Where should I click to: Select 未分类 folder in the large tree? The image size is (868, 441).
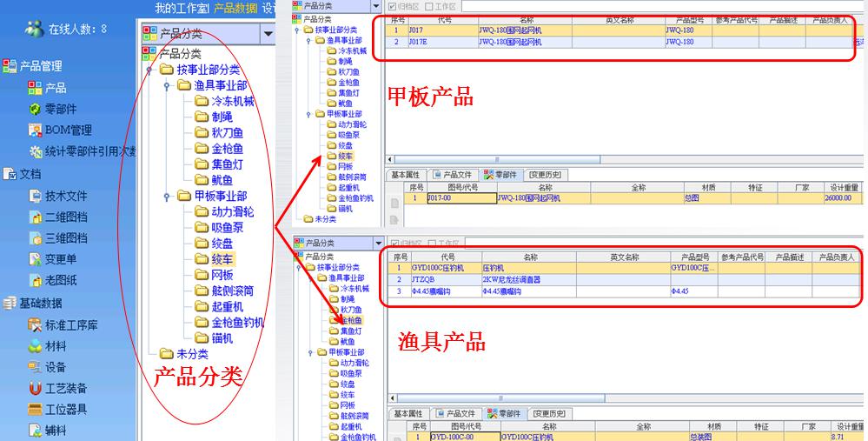[184, 353]
